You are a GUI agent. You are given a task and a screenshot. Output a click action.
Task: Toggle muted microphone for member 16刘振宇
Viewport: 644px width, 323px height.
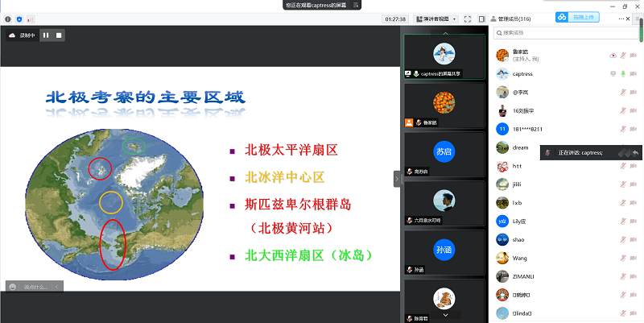tap(623, 110)
